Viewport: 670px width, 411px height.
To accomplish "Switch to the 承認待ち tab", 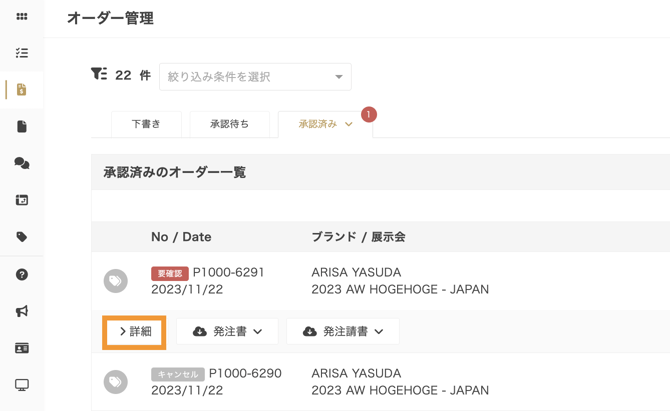I will [229, 124].
